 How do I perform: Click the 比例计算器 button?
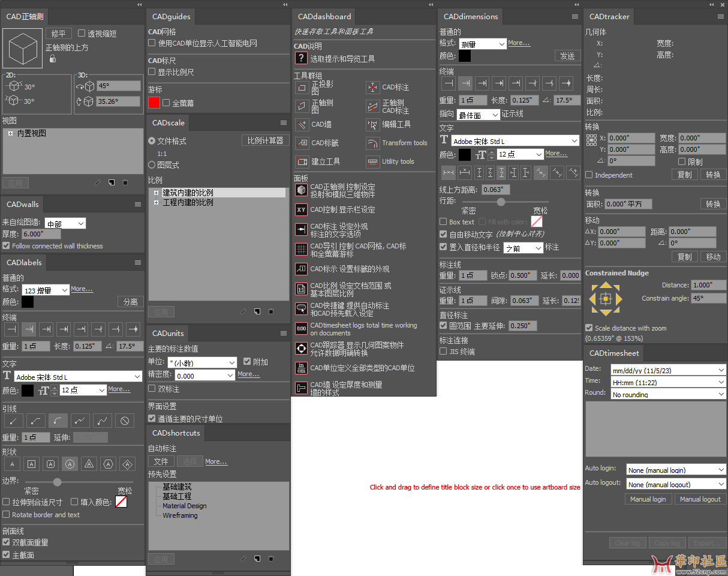coord(265,140)
